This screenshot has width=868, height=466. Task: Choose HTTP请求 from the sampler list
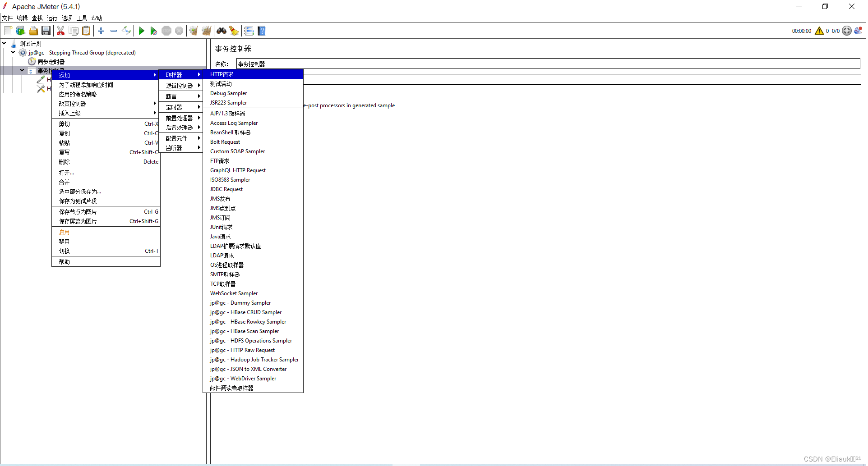(x=253, y=74)
